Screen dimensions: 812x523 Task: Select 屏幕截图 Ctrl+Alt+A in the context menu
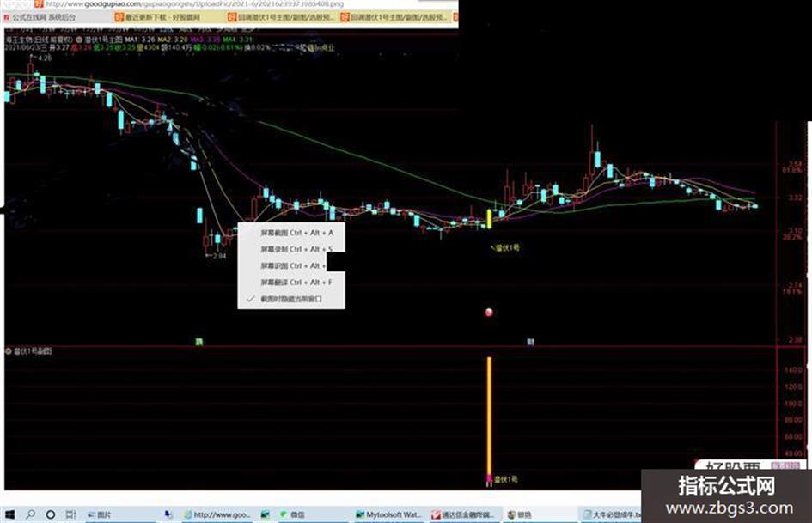291,233
